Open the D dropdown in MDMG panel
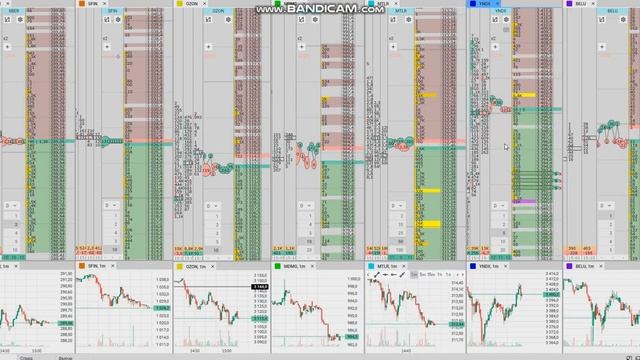The width and height of the screenshot is (640, 360). [305, 206]
